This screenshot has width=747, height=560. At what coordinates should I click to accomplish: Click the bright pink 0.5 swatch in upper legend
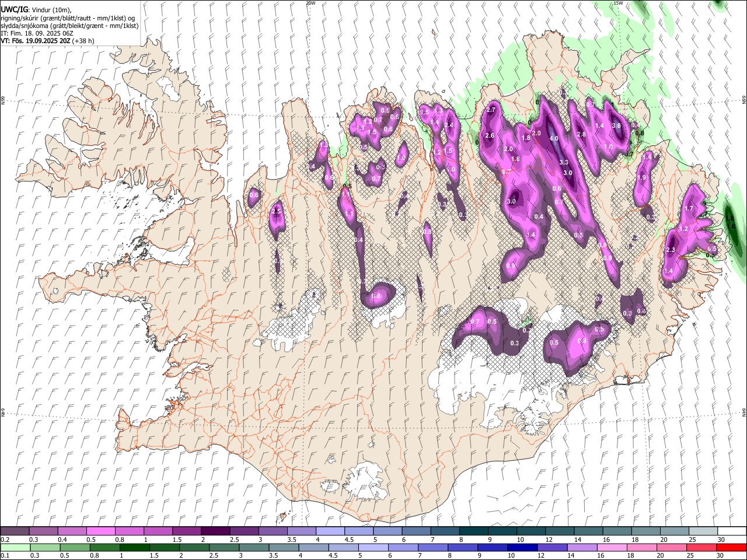101,531
